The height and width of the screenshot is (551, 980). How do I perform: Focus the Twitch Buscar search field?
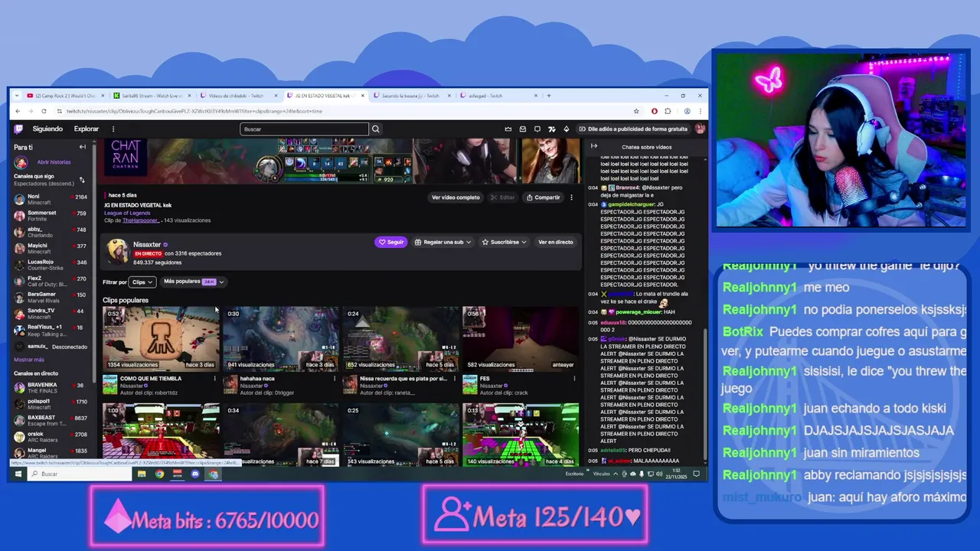tap(305, 129)
